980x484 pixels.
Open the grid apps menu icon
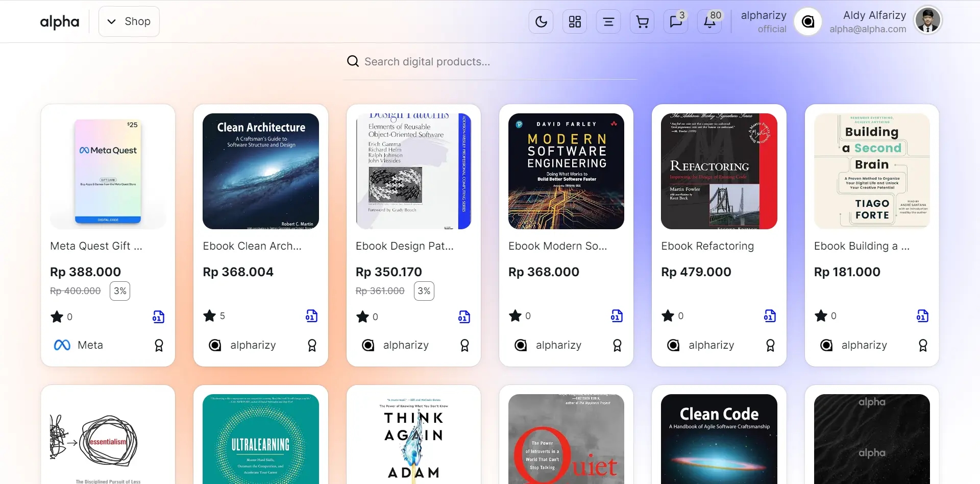tap(575, 21)
